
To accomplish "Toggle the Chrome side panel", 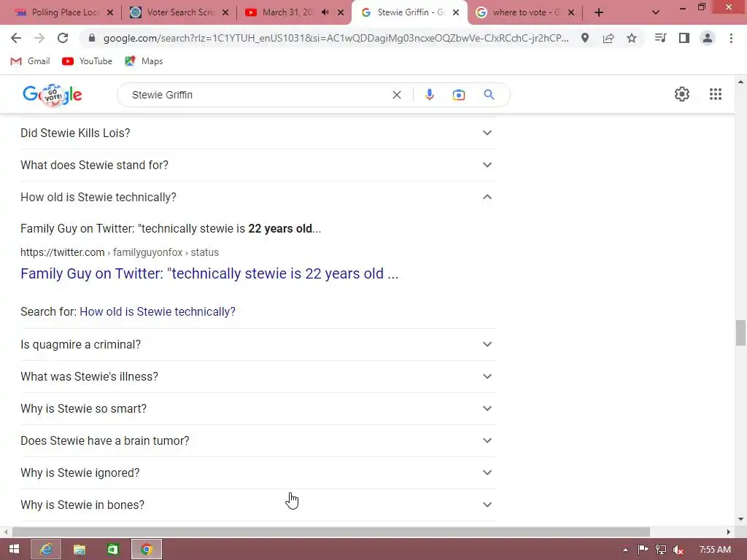I will (x=684, y=38).
